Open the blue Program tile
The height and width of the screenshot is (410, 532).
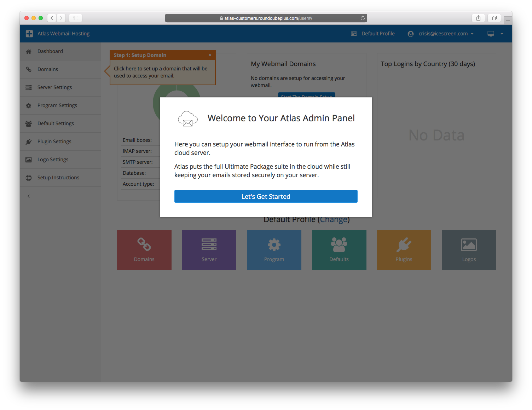click(x=274, y=250)
